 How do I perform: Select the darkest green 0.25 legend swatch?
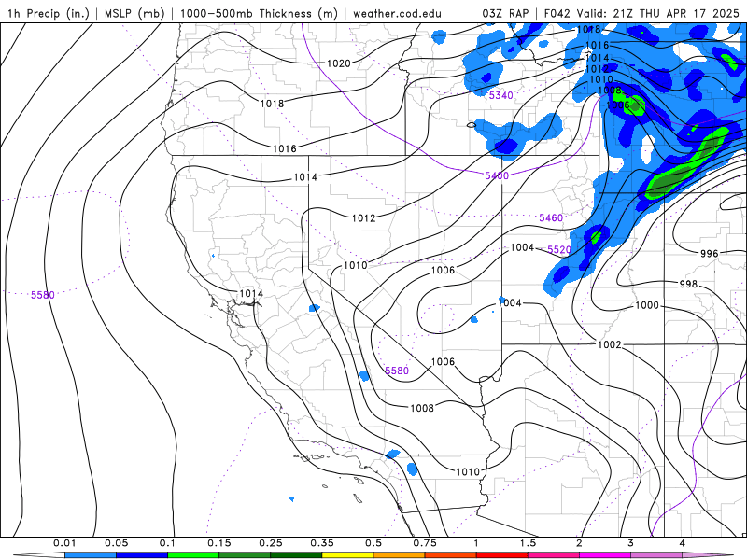[296, 555]
